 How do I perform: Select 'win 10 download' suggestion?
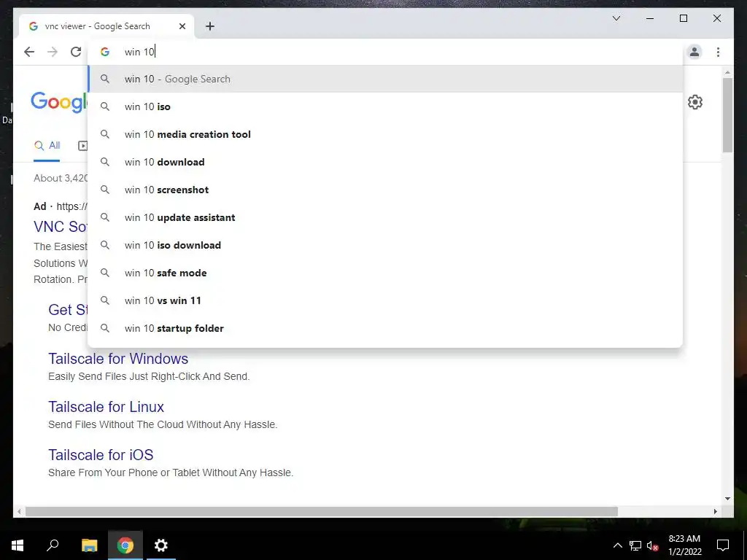[385, 162]
